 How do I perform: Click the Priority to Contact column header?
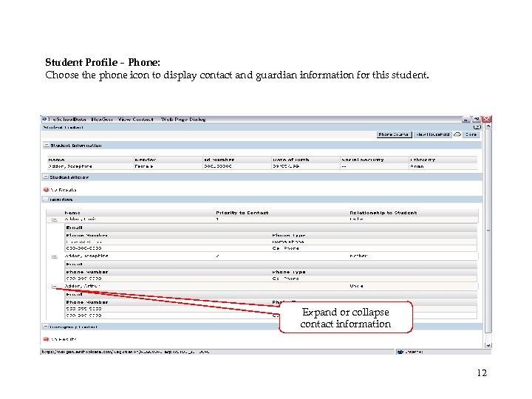point(242,213)
